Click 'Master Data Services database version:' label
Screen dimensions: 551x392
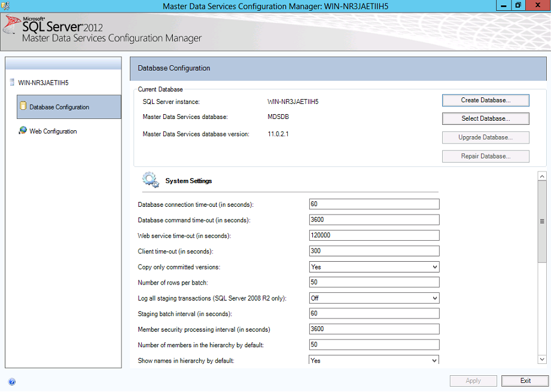coord(196,134)
